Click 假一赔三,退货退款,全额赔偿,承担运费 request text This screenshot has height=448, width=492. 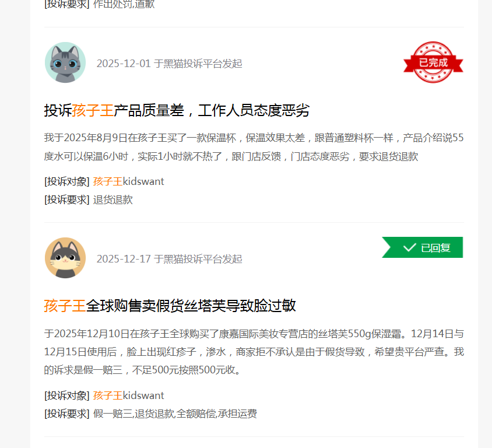coord(175,414)
